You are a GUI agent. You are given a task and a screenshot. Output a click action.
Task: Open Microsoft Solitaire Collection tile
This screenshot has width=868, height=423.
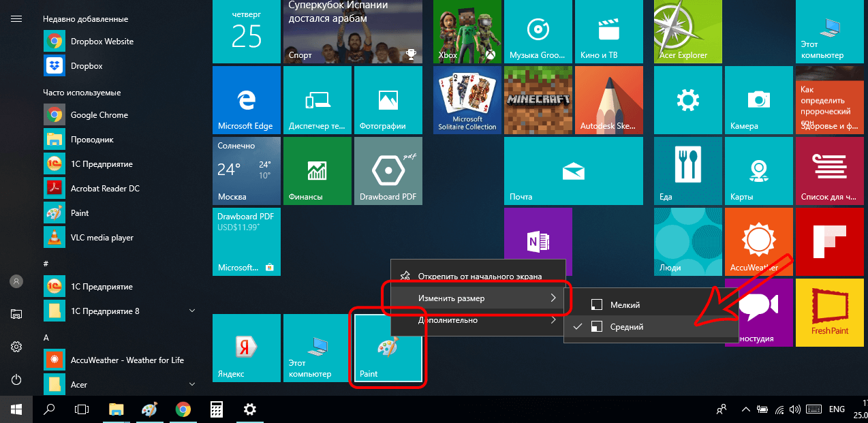(467, 99)
